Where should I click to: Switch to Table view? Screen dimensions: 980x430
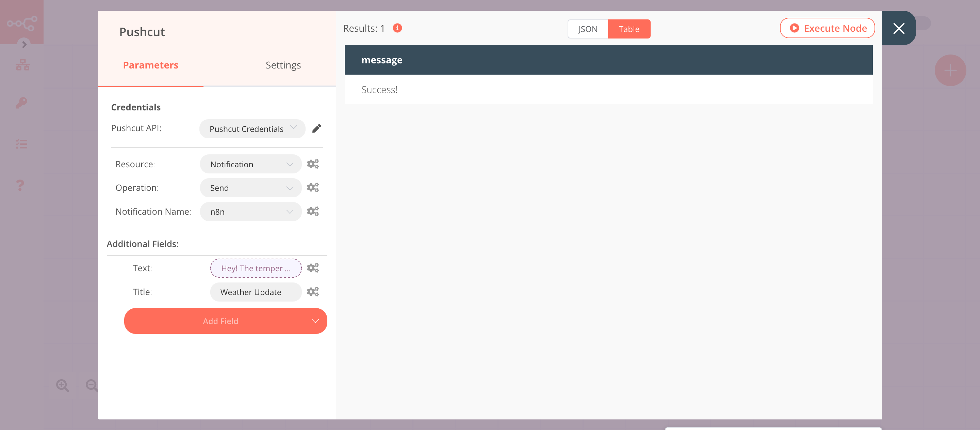click(629, 29)
